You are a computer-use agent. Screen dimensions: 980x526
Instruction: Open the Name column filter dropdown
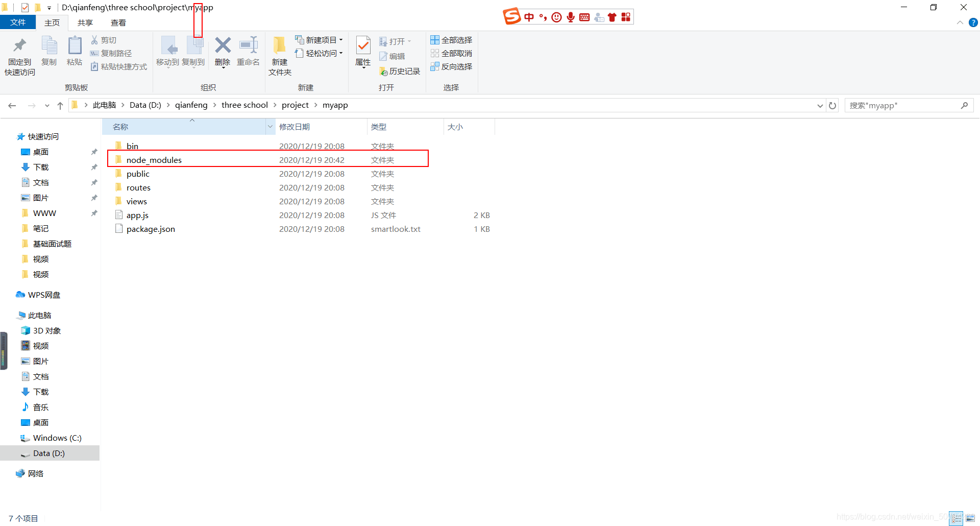click(270, 127)
